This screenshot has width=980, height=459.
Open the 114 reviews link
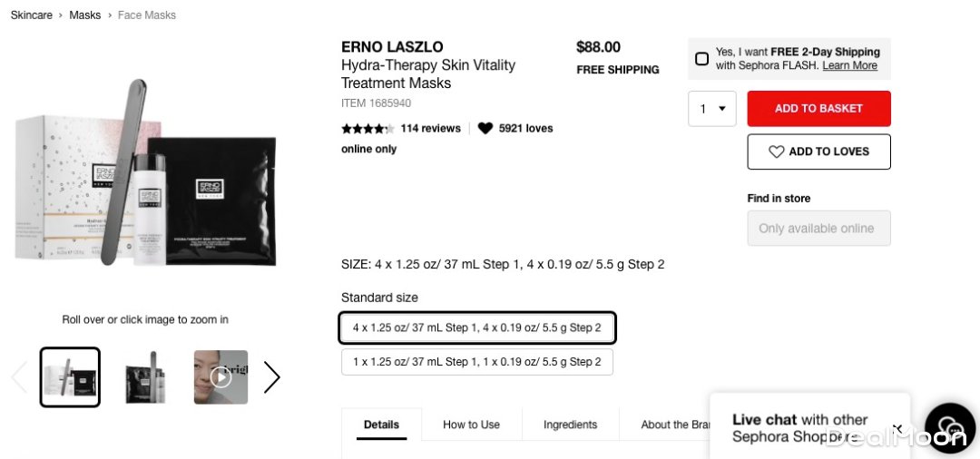coord(430,129)
